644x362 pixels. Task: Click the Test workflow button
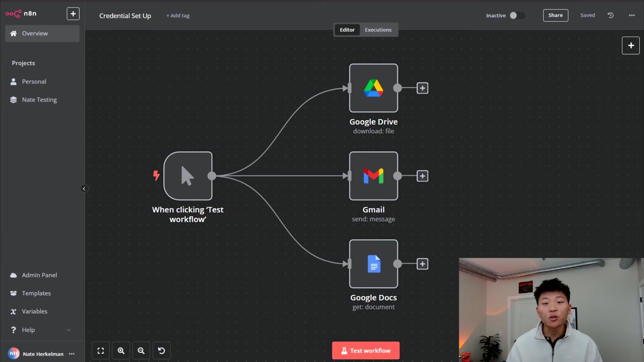point(366,351)
